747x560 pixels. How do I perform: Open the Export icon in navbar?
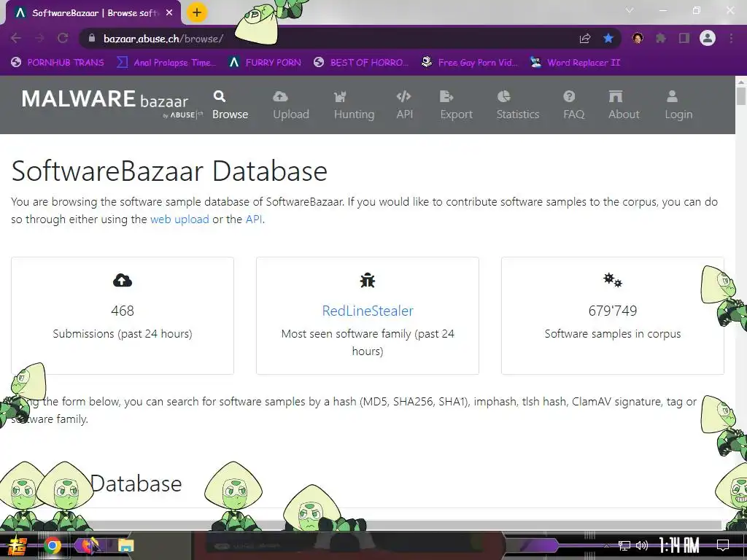(x=446, y=97)
